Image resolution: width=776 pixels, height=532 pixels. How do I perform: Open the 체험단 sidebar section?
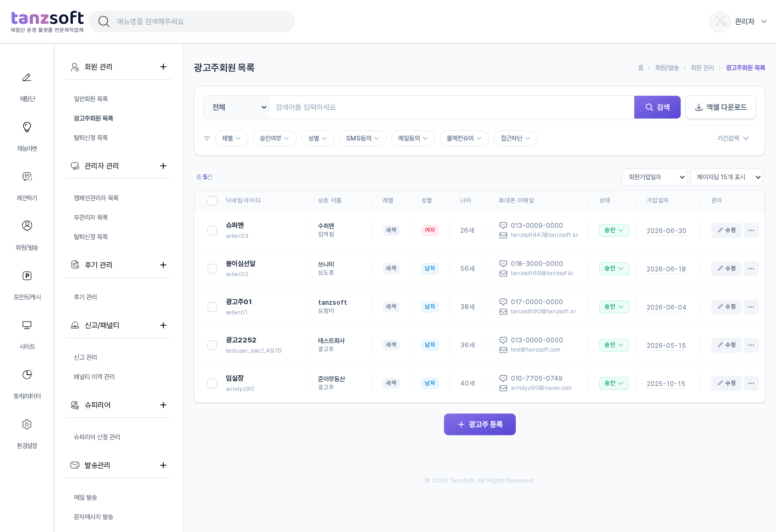pyautogui.click(x=27, y=86)
